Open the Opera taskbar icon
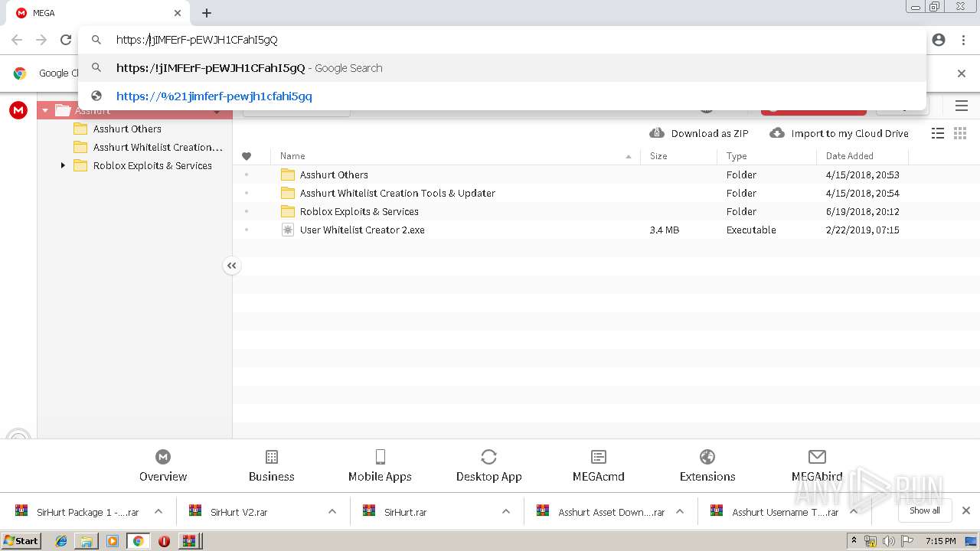This screenshot has width=980, height=551. (164, 541)
